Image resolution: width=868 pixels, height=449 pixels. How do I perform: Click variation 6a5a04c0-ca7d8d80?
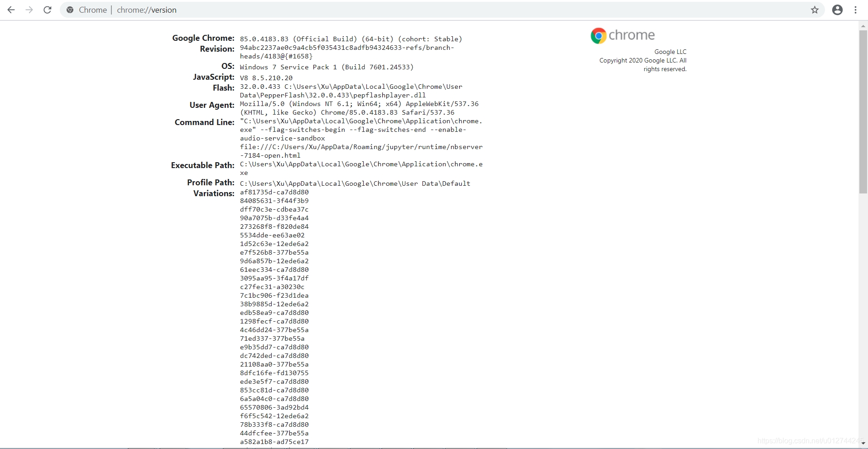274,399
